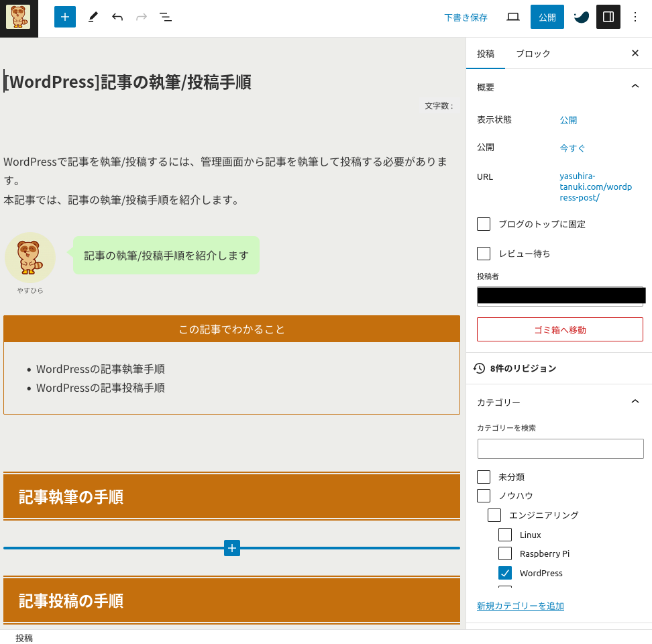Select the 記事執筆の手順 heading block
The height and width of the screenshot is (644, 652).
[231, 496]
